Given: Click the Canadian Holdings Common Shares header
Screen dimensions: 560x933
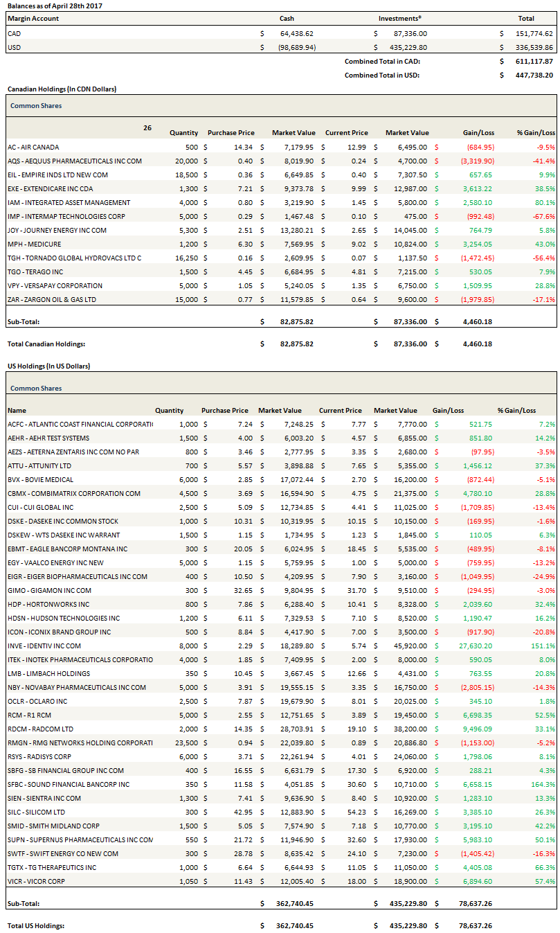Looking at the screenshot, I should pos(36,106).
